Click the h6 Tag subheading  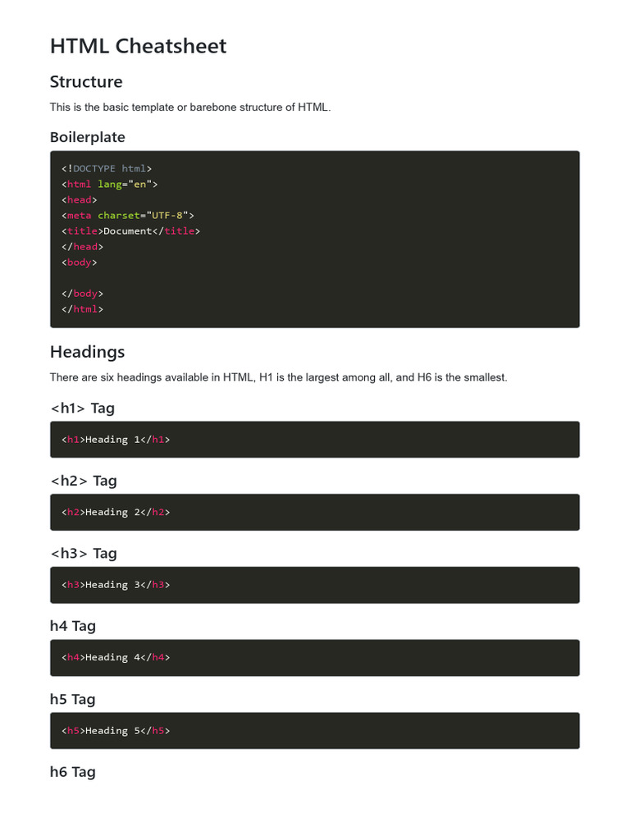click(73, 772)
